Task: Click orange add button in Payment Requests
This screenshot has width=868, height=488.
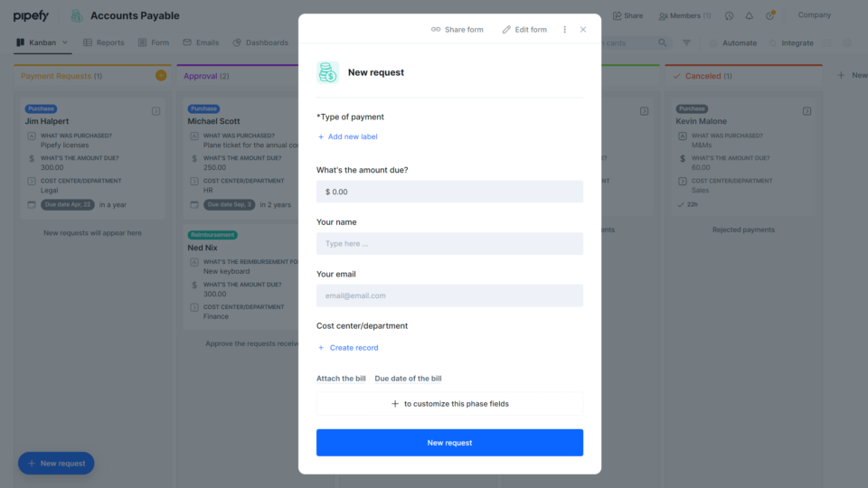Action: click(161, 75)
